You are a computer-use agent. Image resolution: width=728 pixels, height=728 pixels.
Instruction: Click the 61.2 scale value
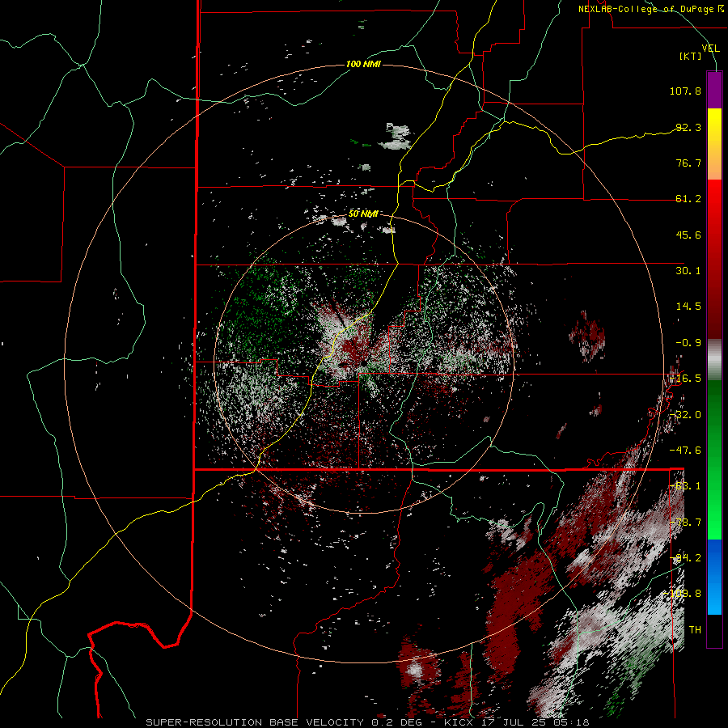(688, 199)
